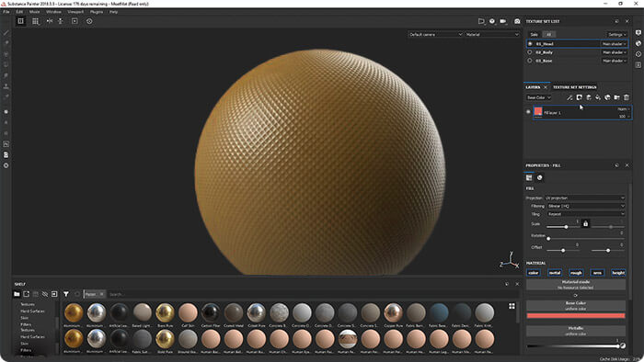This screenshot has width=644, height=362.
Task: Add a fill layer via the bucket icon
Action: pos(598,97)
